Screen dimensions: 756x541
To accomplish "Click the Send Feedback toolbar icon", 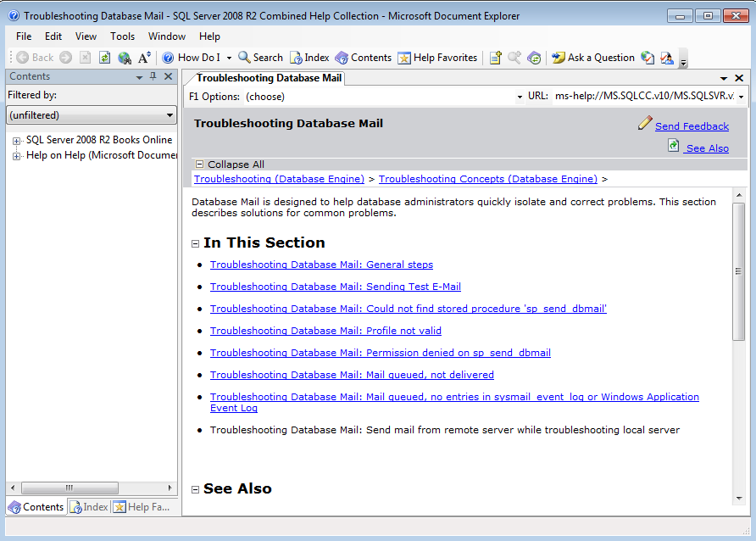I will click(667, 58).
